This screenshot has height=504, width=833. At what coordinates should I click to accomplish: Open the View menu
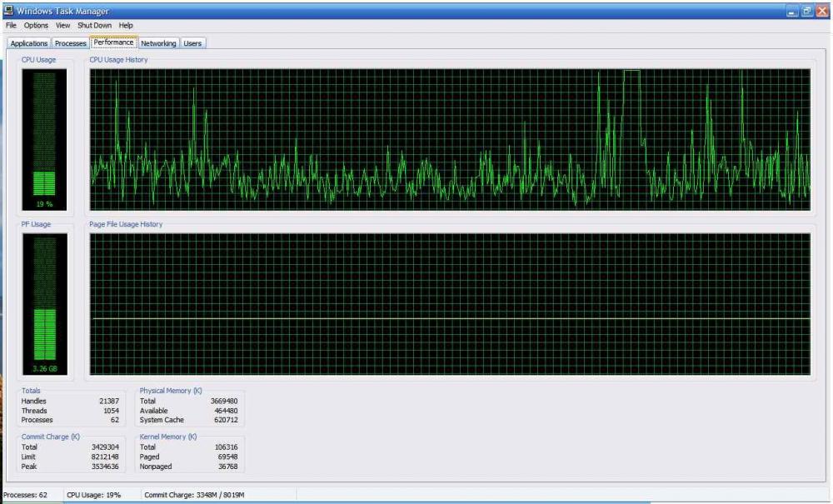(62, 26)
